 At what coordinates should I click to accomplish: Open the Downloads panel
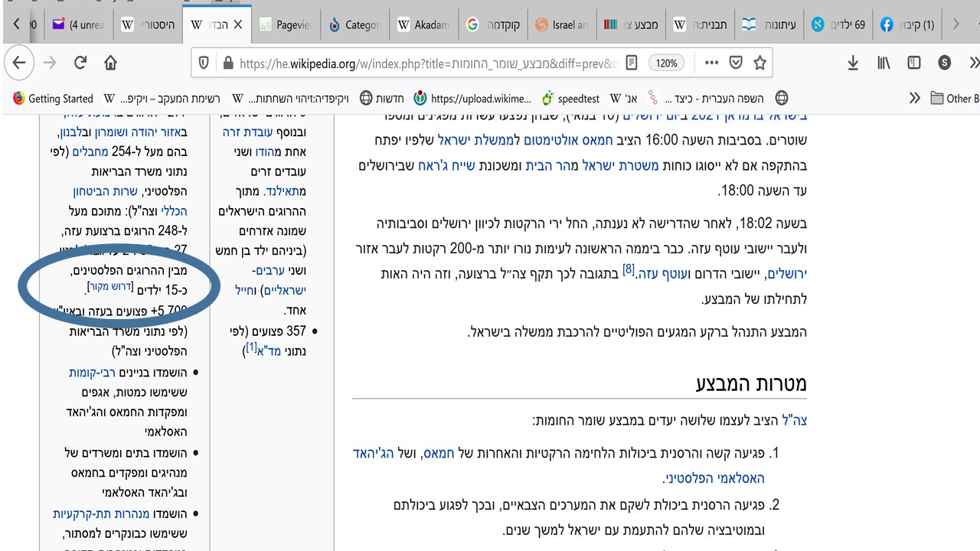pos(853,64)
